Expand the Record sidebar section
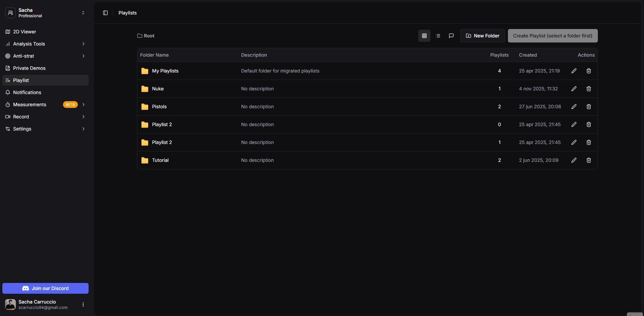 (x=83, y=117)
